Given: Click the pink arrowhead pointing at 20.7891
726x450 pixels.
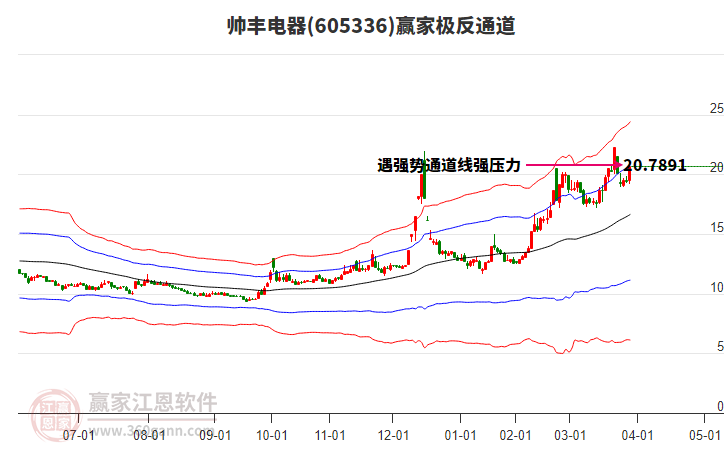Looking at the screenshot, I should point(618,165).
